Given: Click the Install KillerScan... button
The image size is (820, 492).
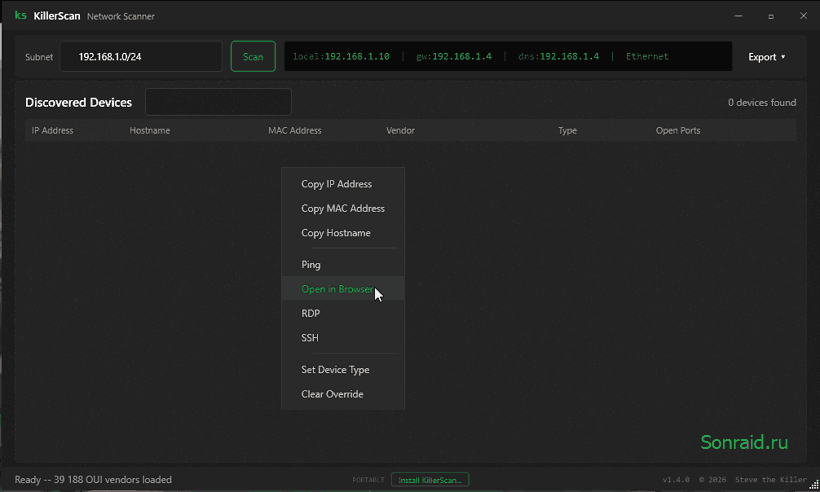Looking at the screenshot, I should [x=430, y=480].
